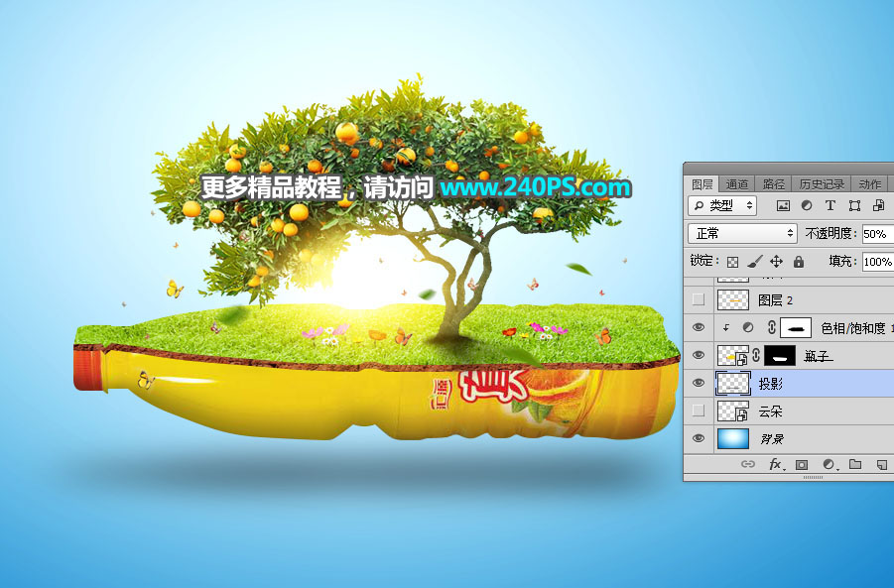
Task: Click the 不透明度 label
Action: pyautogui.click(x=830, y=233)
